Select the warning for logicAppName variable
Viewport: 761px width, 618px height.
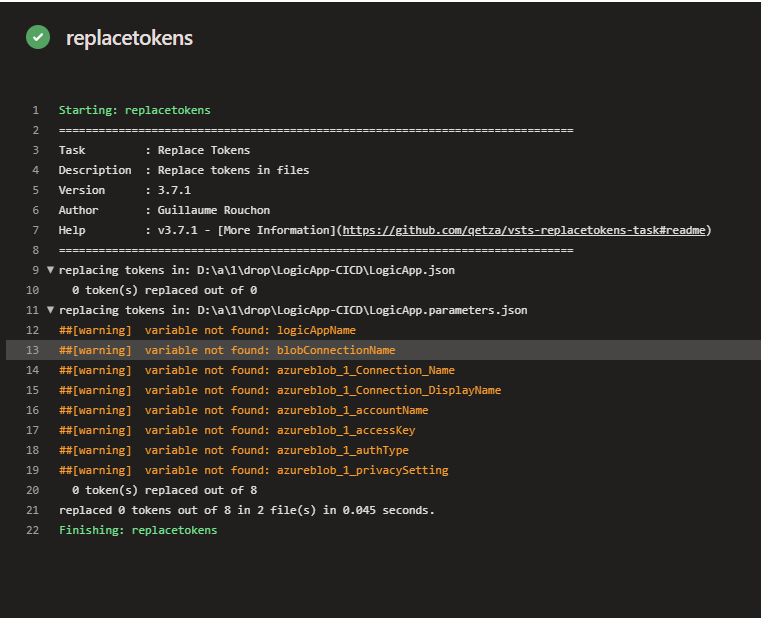tap(207, 330)
